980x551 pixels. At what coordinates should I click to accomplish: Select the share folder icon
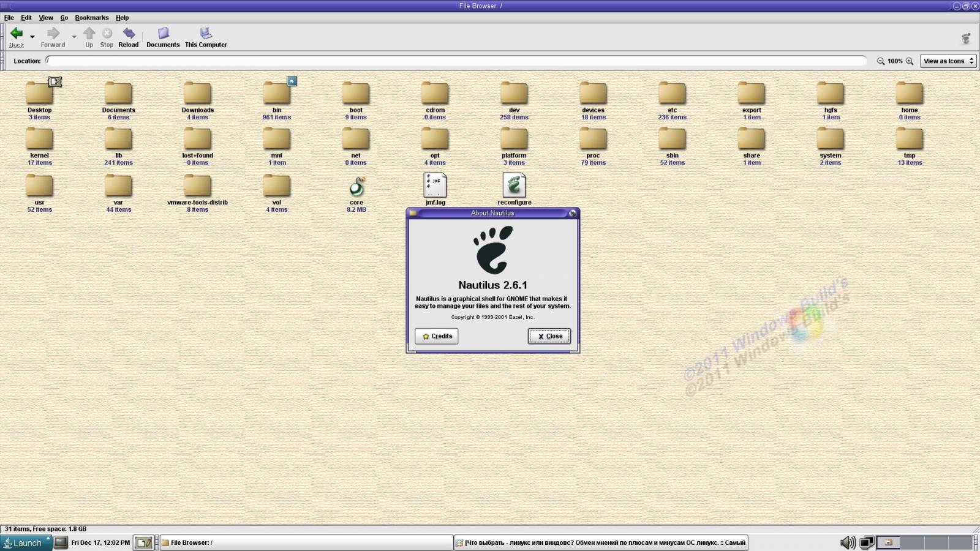click(x=752, y=138)
